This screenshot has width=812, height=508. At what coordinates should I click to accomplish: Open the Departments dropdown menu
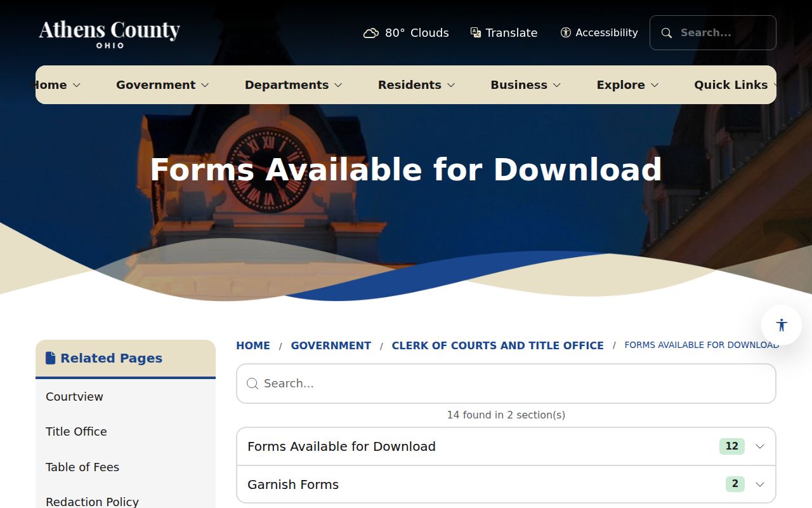click(x=294, y=85)
